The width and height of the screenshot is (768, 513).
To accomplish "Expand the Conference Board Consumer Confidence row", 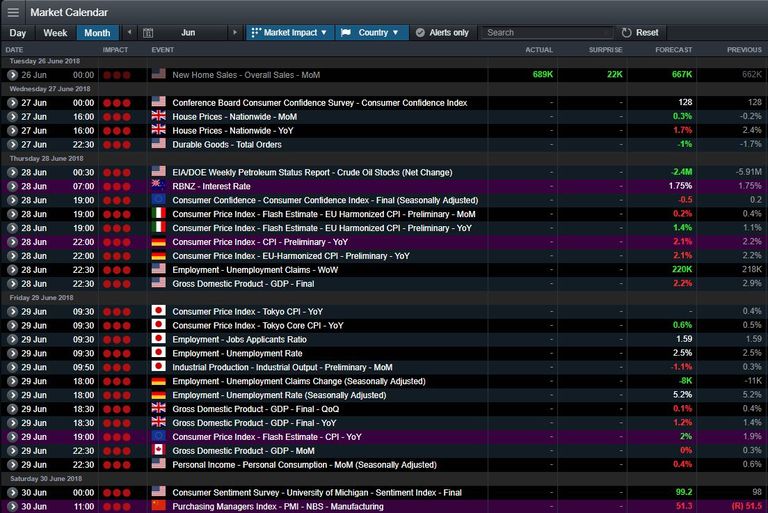I will point(13,103).
